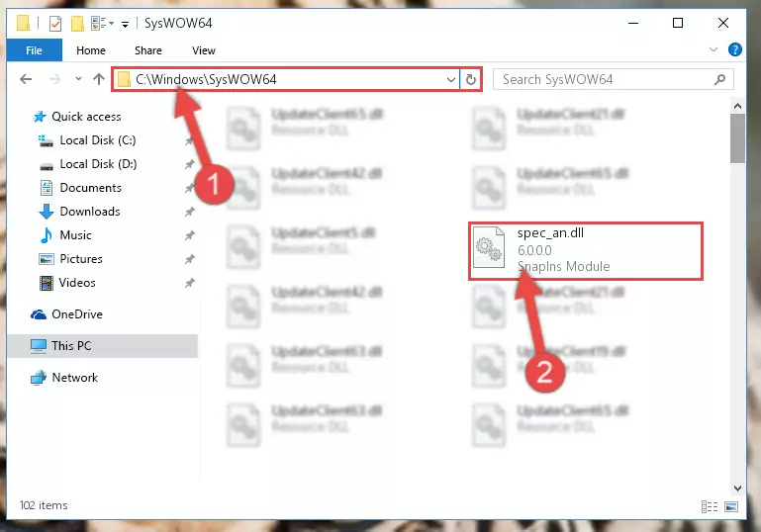Image resolution: width=761 pixels, height=532 pixels.
Task: Click the vertical scrollbar thumb
Action: tap(737, 138)
